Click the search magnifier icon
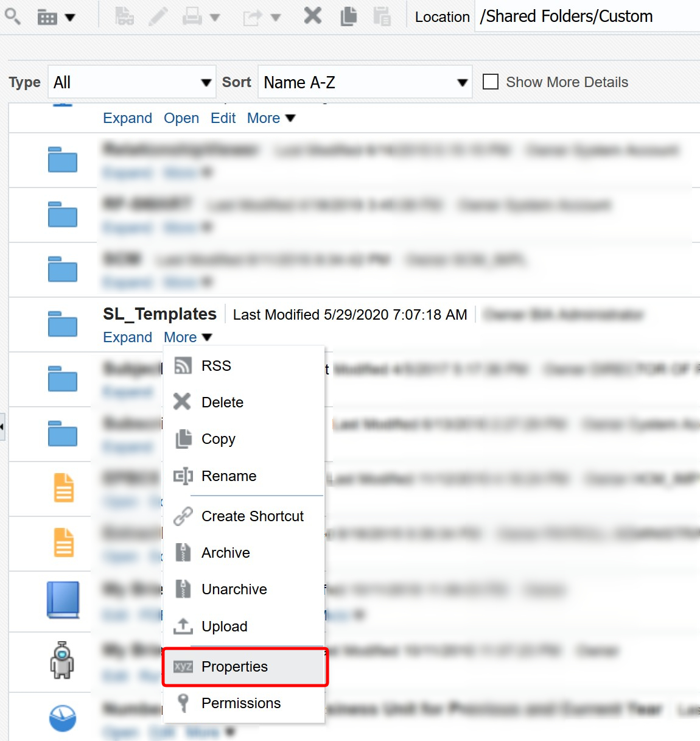This screenshot has height=741, width=700. [x=12, y=16]
